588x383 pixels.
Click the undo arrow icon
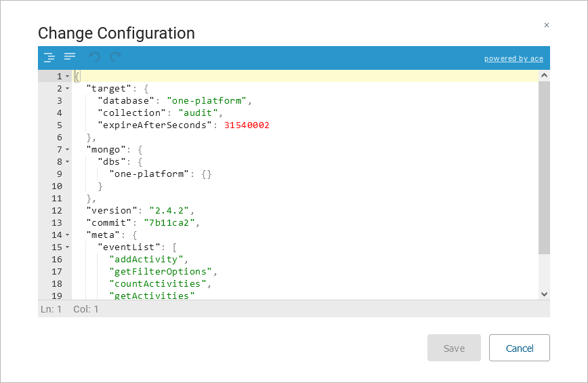pyautogui.click(x=94, y=58)
